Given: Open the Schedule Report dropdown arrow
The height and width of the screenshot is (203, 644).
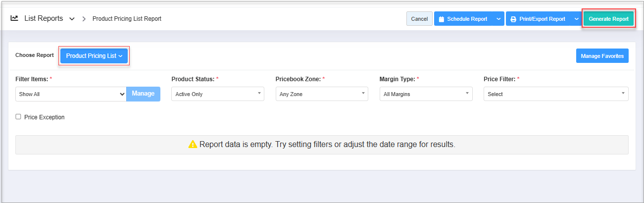Looking at the screenshot, I should 498,19.
